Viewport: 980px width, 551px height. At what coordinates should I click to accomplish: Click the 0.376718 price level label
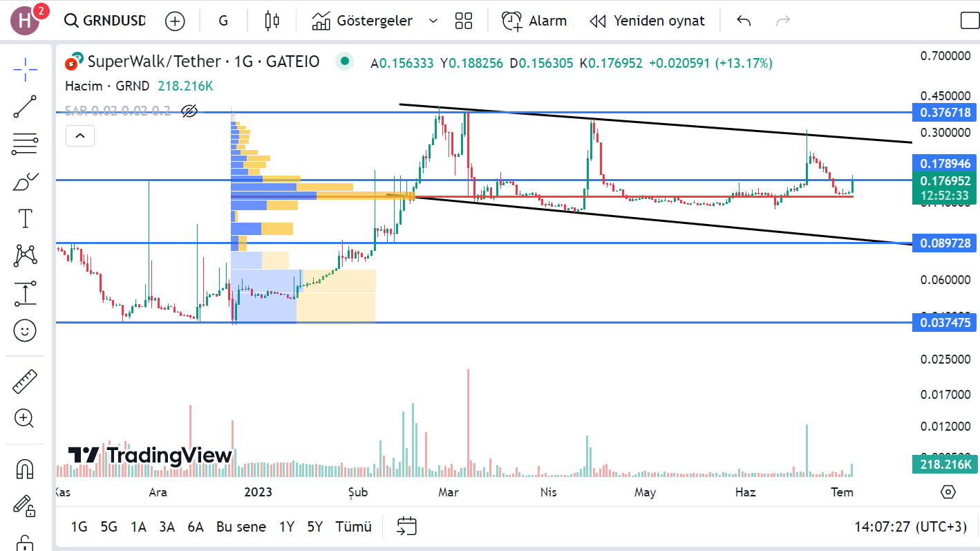945,112
